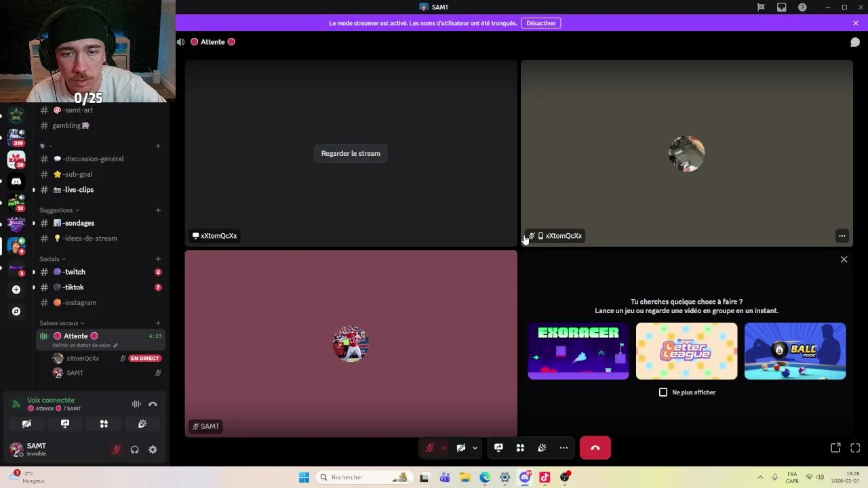Open the Discord inbox icon in title bar
The image size is (868, 488).
point(782,7)
